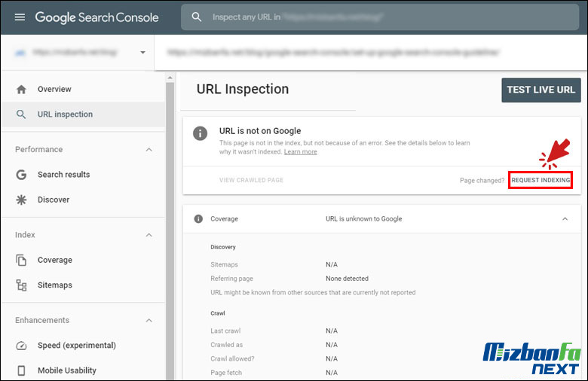Click the Discover asterisk icon

click(x=21, y=200)
